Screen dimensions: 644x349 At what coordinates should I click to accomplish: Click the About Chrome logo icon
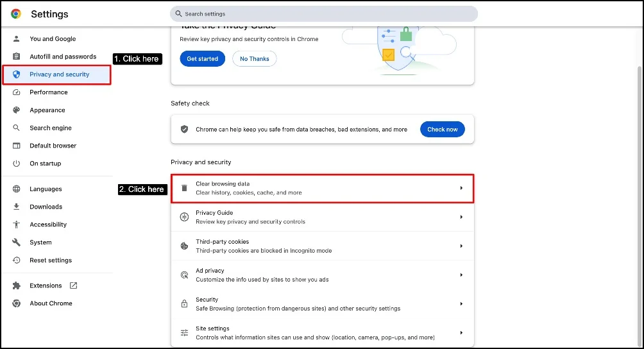point(17,303)
